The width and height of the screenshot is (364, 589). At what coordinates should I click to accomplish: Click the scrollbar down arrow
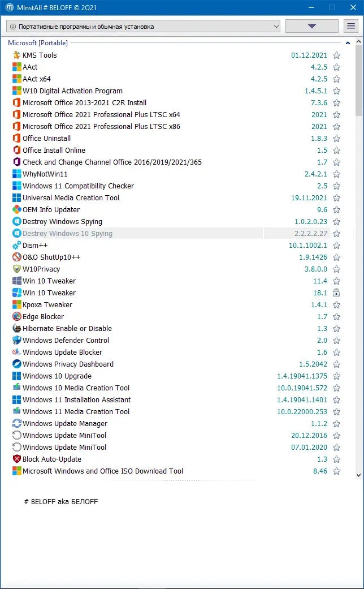click(358, 475)
